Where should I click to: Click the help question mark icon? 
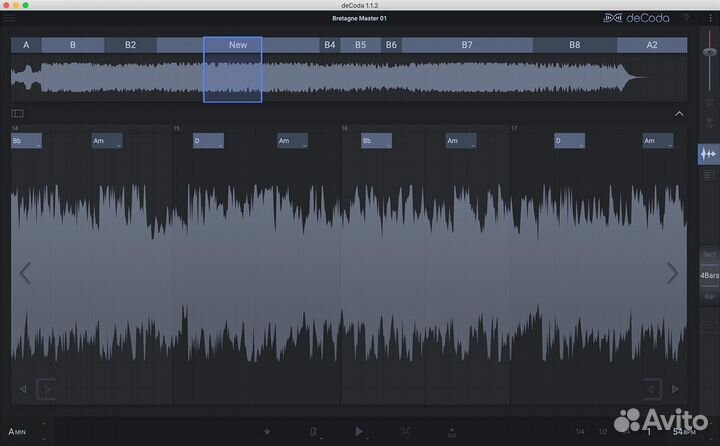tap(685, 18)
